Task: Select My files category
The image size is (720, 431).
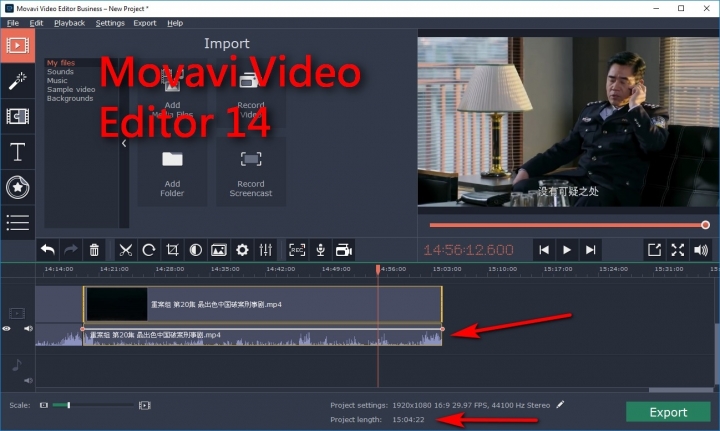Action: click(x=61, y=63)
